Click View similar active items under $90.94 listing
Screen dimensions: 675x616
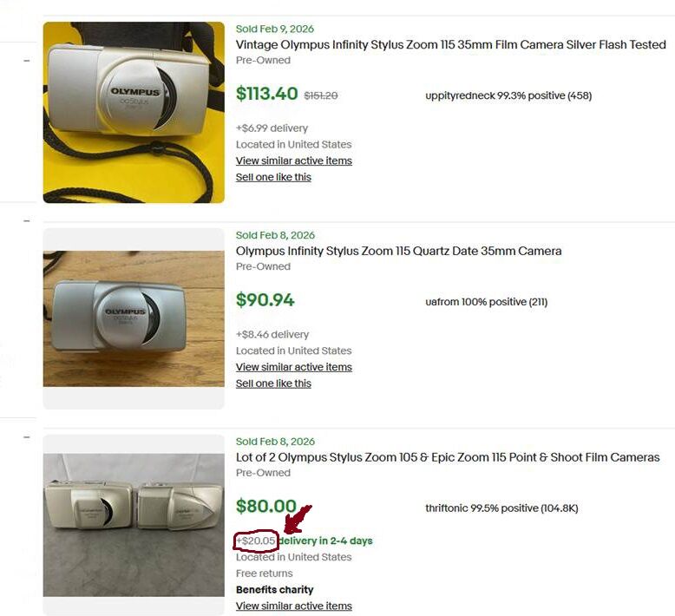(x=294, y=367)
